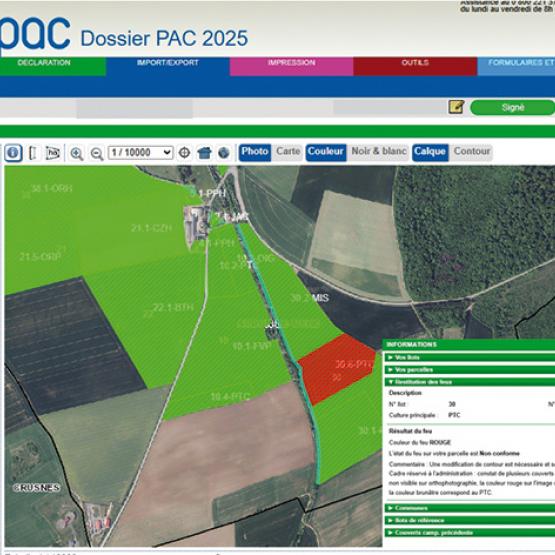
Task: Click the CRUSNES commune label on map
Action: pos(36,488)
